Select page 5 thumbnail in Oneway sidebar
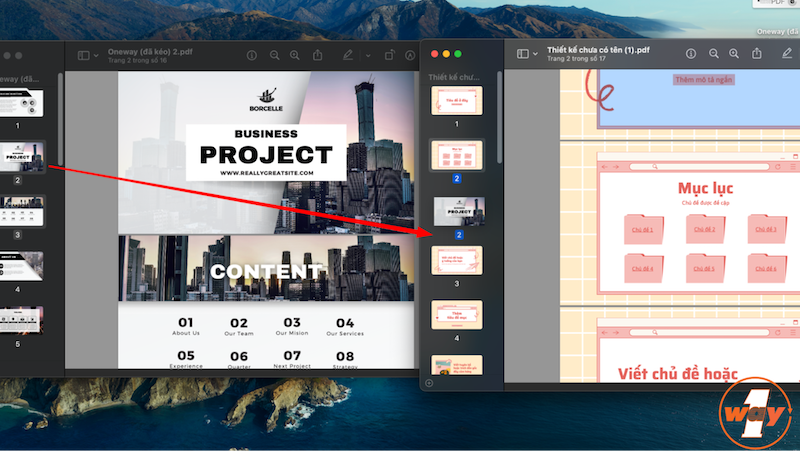 coord(21,320)
